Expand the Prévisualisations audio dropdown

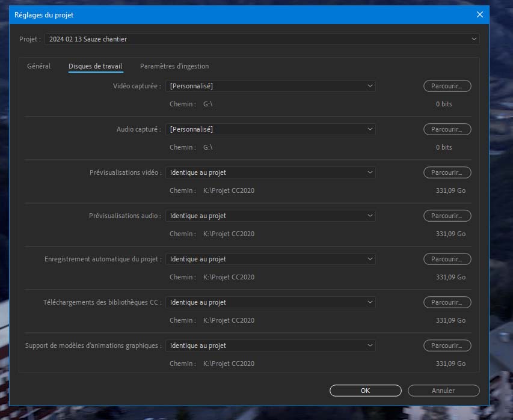click(270, 216)
